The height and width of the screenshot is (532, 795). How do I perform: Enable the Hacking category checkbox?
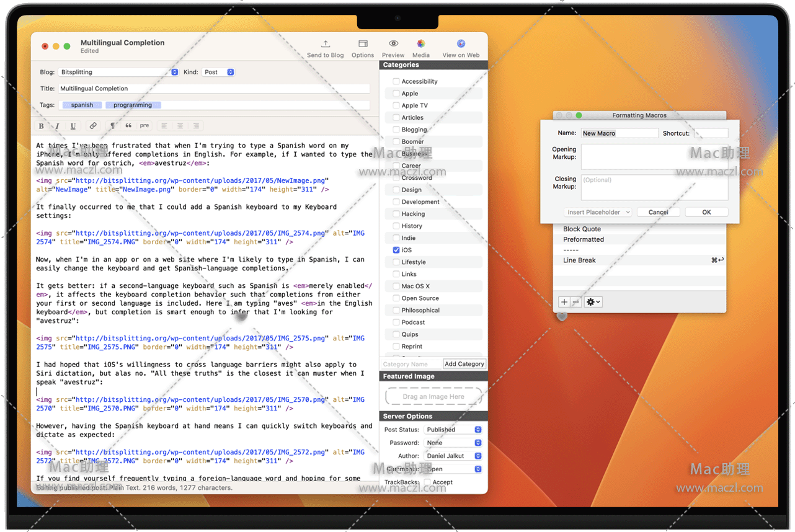tap(396, 214)
